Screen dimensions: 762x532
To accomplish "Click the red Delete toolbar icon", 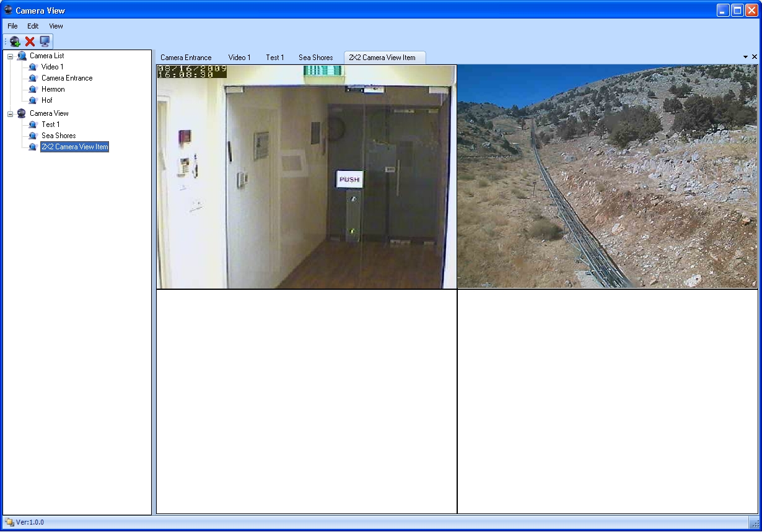I will 29,41.
